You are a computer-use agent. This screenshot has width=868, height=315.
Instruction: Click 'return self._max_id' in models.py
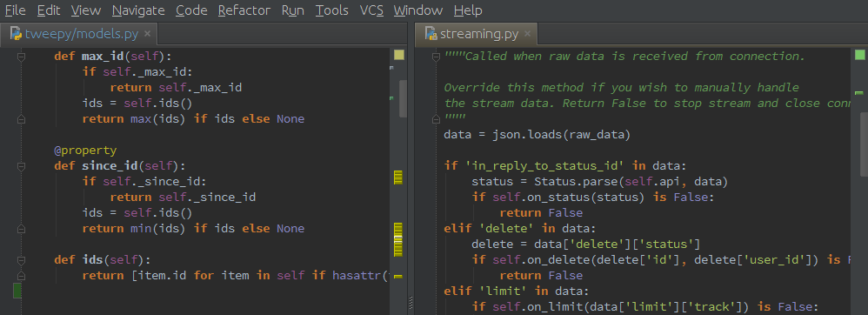click(176, 88)
